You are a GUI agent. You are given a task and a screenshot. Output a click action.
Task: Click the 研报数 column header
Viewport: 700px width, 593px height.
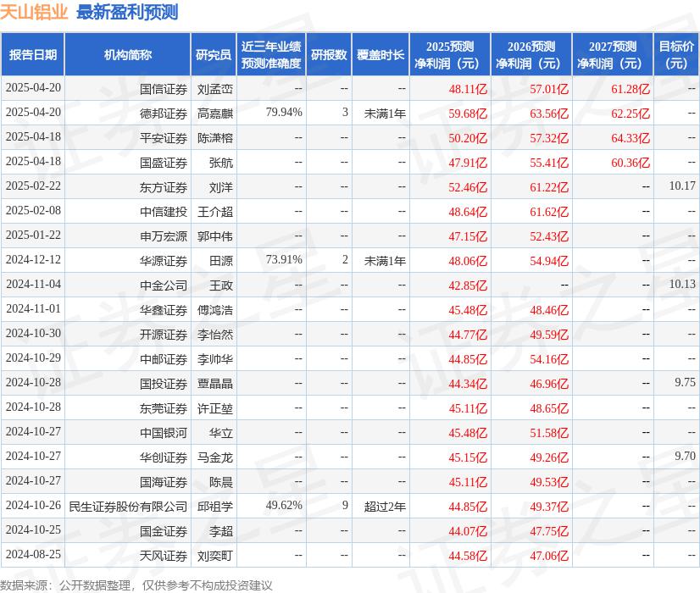329,54
